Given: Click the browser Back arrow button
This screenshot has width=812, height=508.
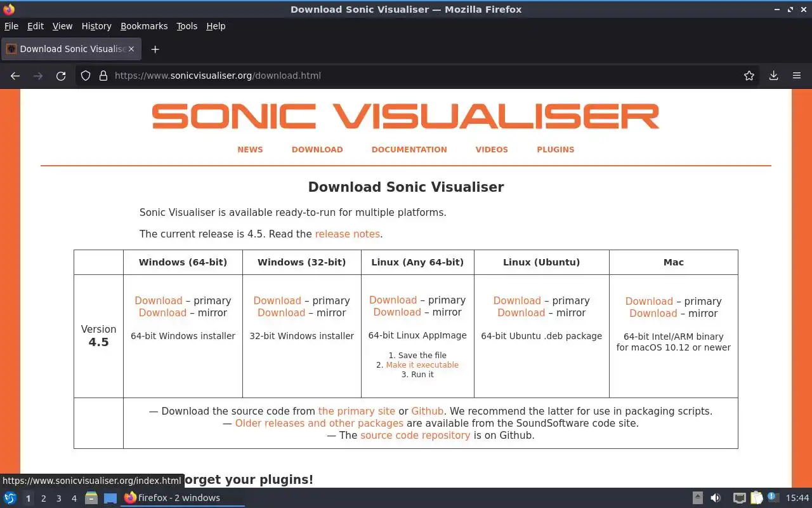Looking at the screenshot, I should point(15,76).
